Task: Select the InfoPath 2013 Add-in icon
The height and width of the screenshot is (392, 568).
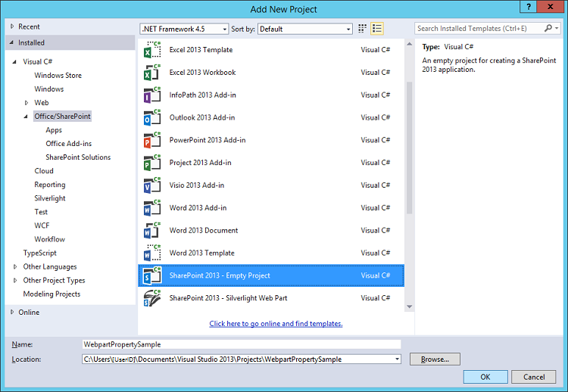Action: (152, 95)
